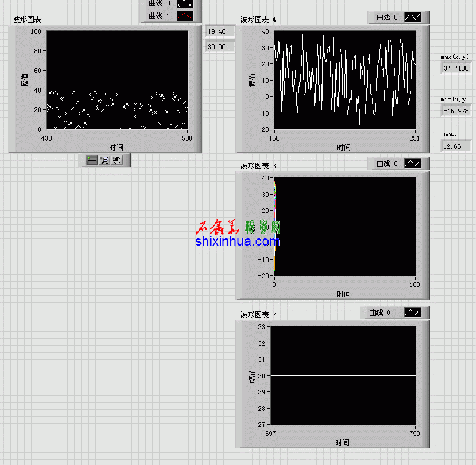Image resolution: width=476 pixels, height=465 pixels.
Task: Select the crosshair cursor tool in graph palette
Action: coord(92,160)
